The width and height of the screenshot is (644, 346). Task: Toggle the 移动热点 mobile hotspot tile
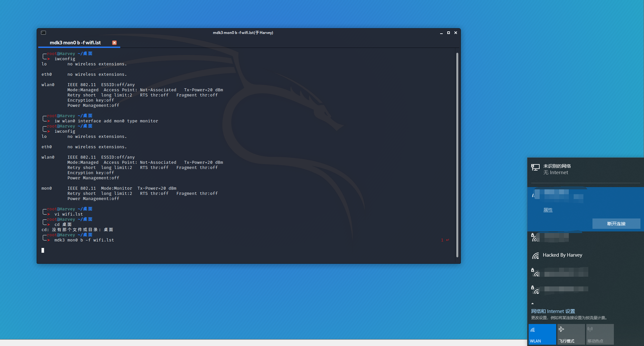pyautogui.click(x=600, y=334)
